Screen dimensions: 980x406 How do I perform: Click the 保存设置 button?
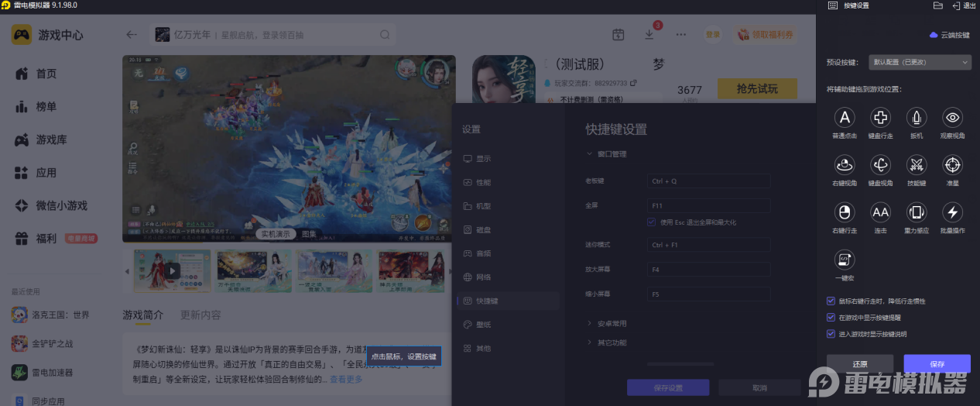668,387
